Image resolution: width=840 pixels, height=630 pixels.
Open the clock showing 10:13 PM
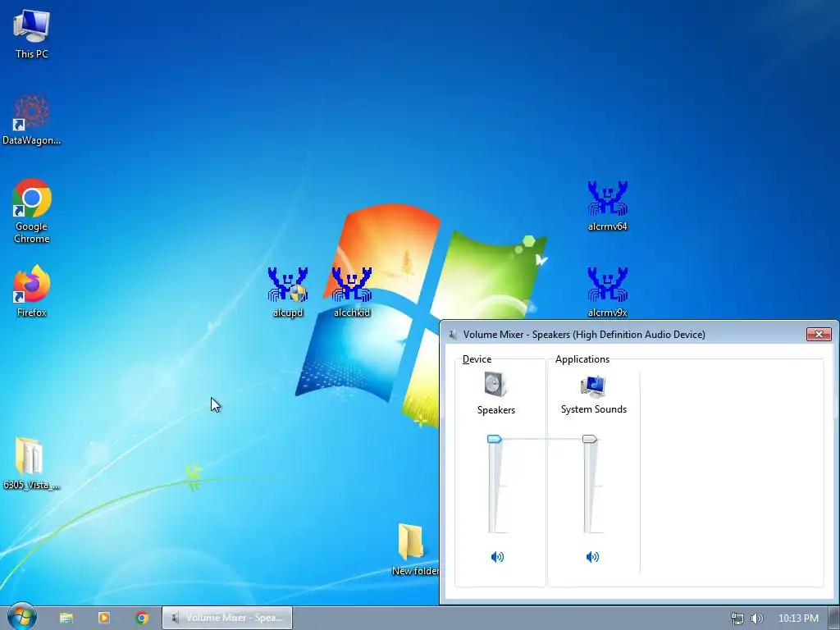point(798,619)
